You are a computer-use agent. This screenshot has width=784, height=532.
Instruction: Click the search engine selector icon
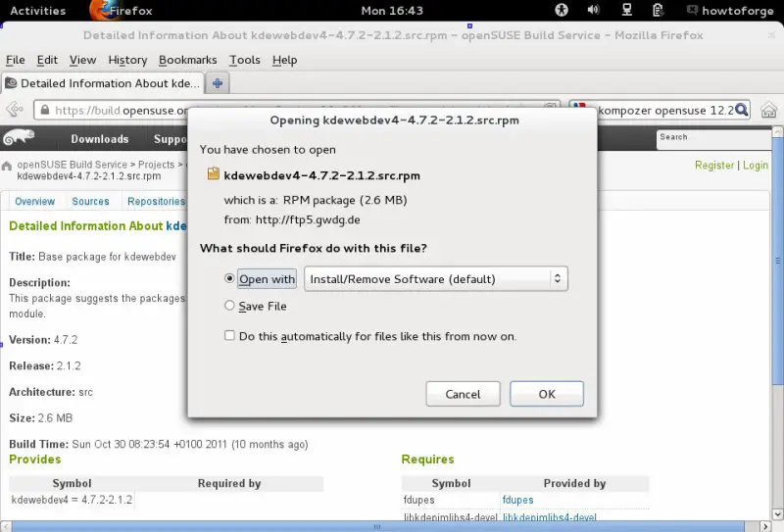click(x=580, y=108)
